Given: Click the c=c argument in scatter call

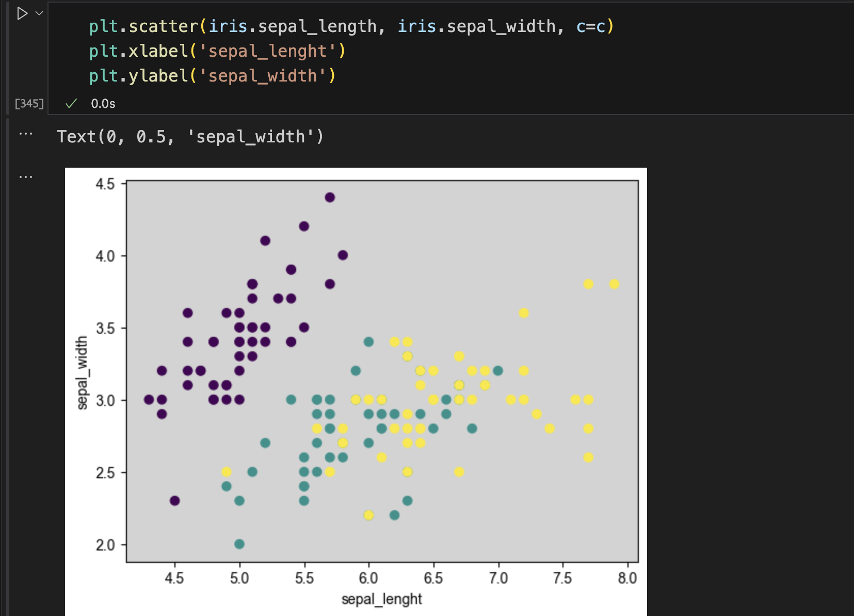Looking at the screenshot, I should click(591, 26).
